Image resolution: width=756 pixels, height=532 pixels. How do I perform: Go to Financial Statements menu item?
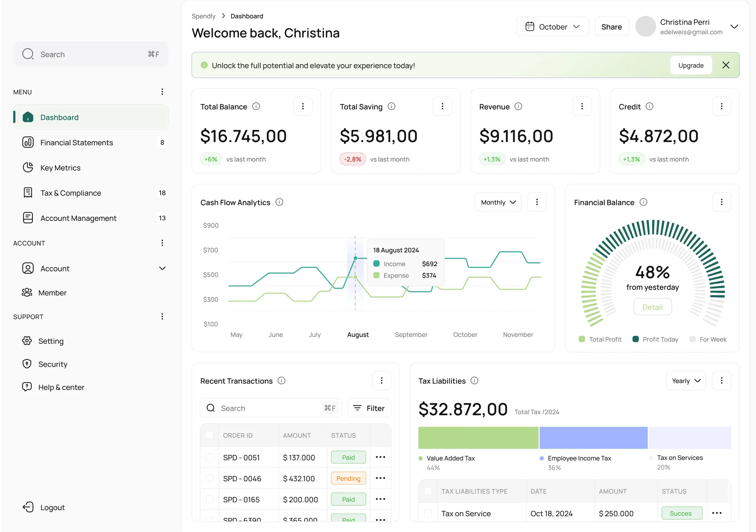pos(76,142)
